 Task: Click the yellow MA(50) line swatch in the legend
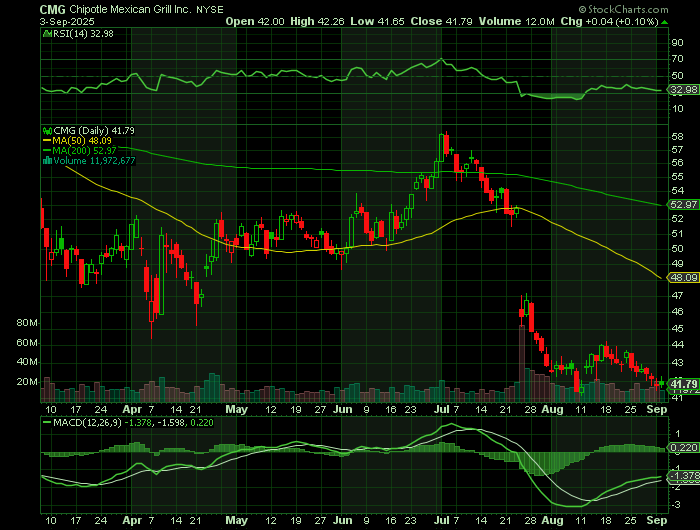point(47,141)
